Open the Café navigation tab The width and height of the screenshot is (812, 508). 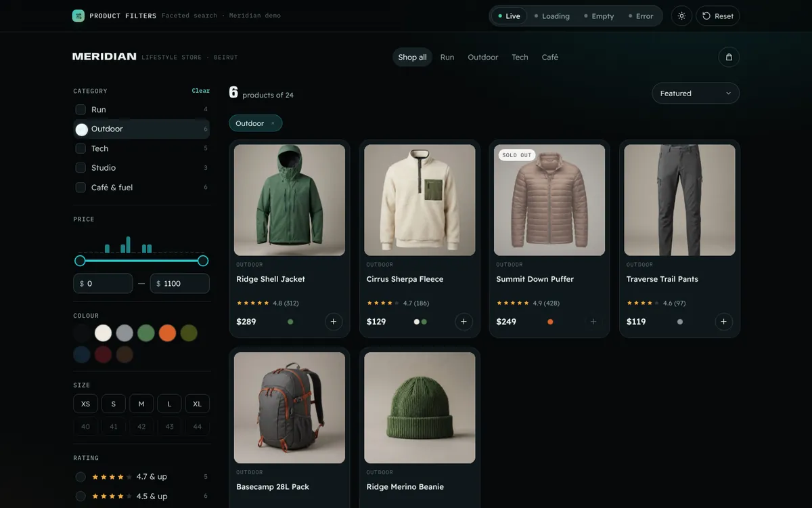[x=550, y=58]
